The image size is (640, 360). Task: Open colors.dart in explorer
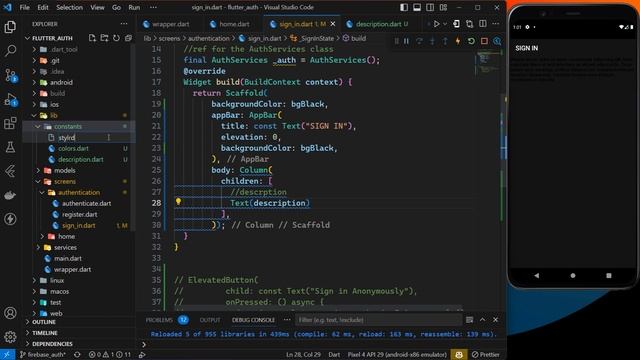coord(73,149)
